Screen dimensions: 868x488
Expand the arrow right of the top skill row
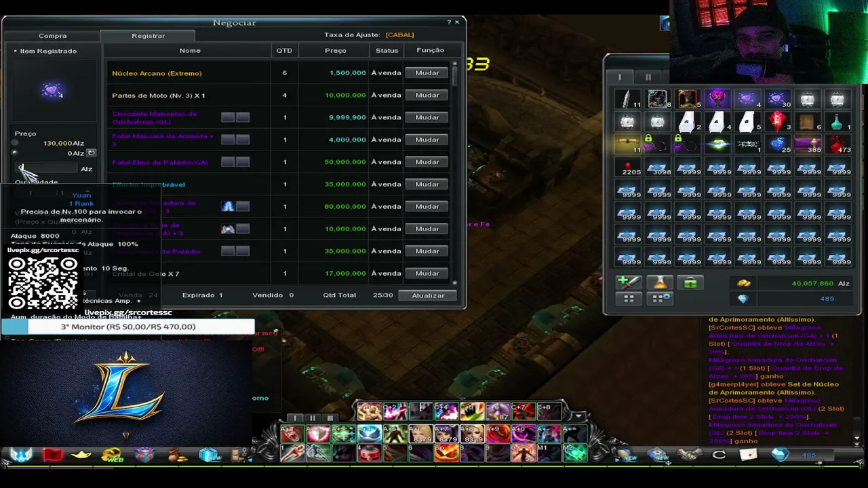pyautogui.click(x=577, y=417)
